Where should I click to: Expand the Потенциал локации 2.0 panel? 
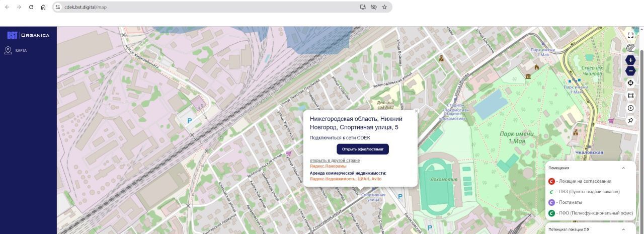tap(623, 229)
